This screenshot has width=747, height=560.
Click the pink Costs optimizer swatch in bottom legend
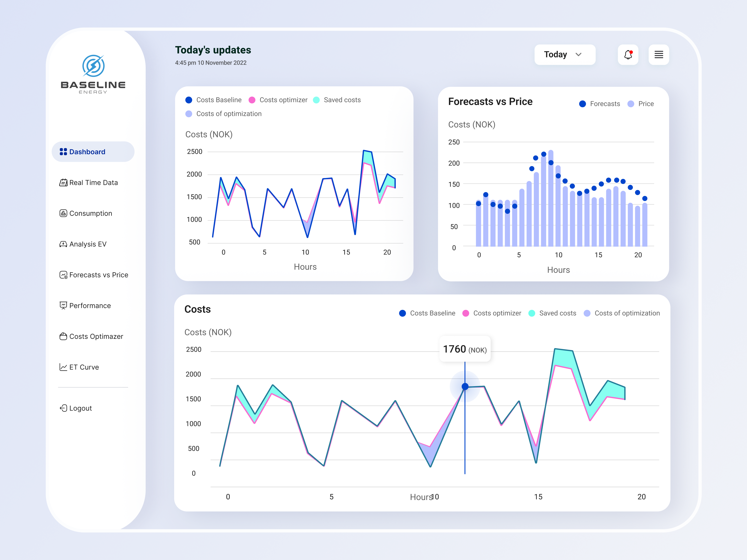coord(466,313)
